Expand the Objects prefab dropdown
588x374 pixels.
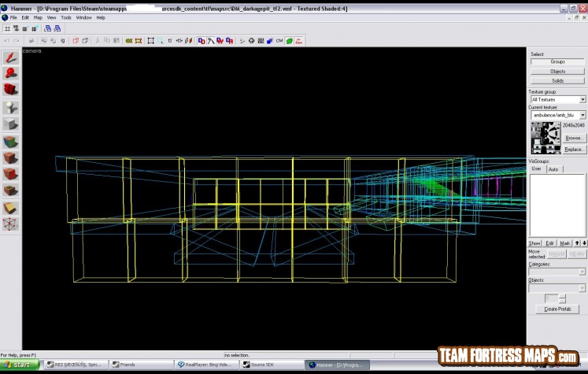[x=582, y=288]
